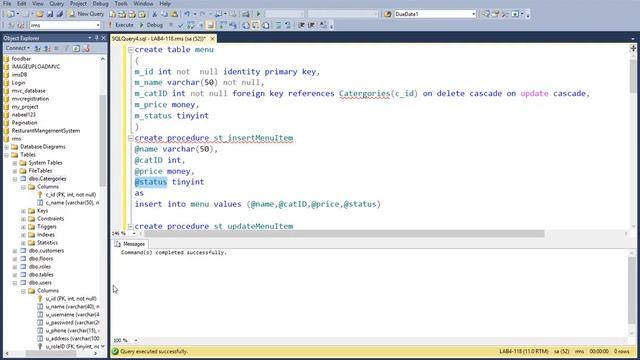Toggle Include Client Statistics

233,25
